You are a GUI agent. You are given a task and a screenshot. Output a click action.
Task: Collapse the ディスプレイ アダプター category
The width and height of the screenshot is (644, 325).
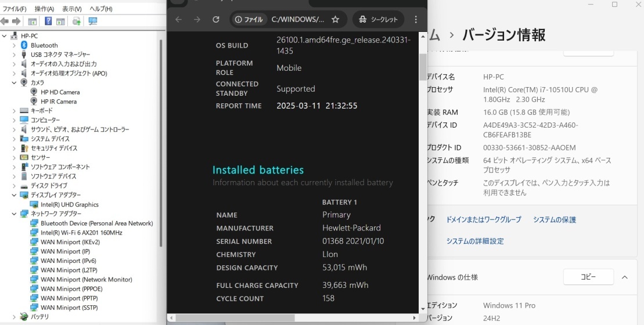14,195
